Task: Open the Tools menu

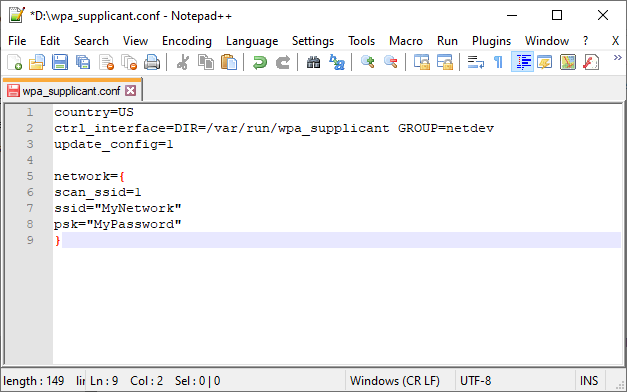Action: tap(361, 41)
